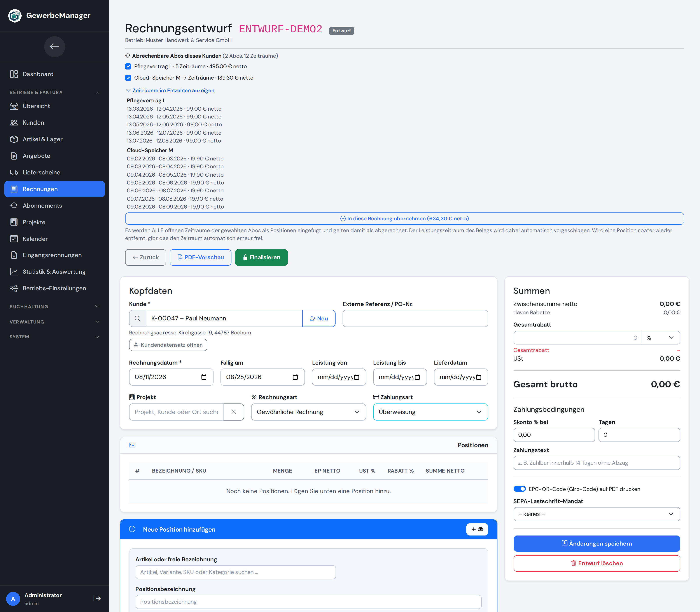Open SEPA-Lastschrift-Mandat dropdown
This screenshot has height=612, width=700.
point(597,514)
